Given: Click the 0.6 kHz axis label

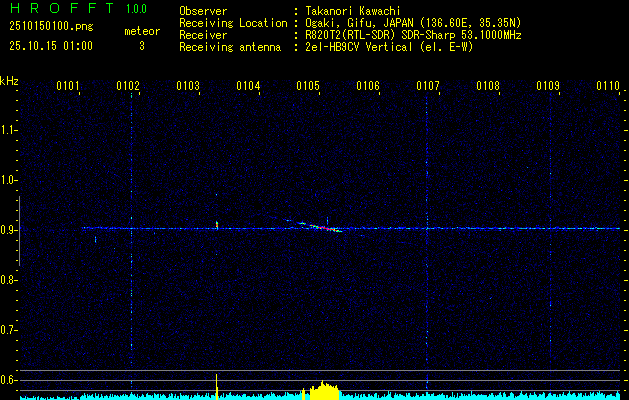Looking at the screenshot, I should 8,380.
